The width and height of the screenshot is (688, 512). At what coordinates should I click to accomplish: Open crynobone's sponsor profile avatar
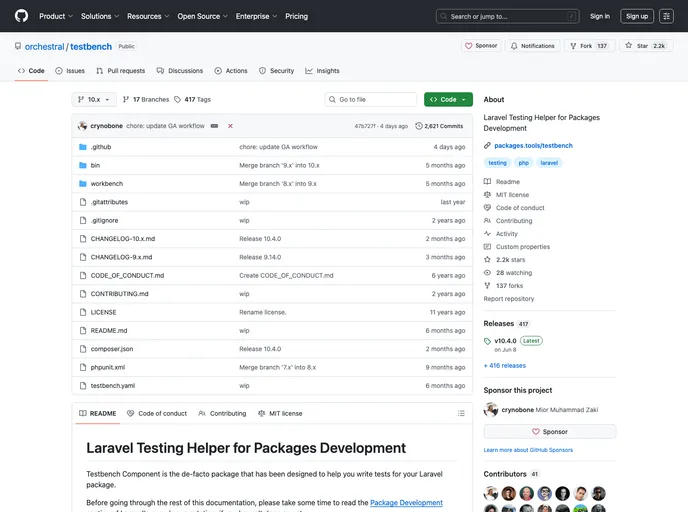[x=491, y=410]
